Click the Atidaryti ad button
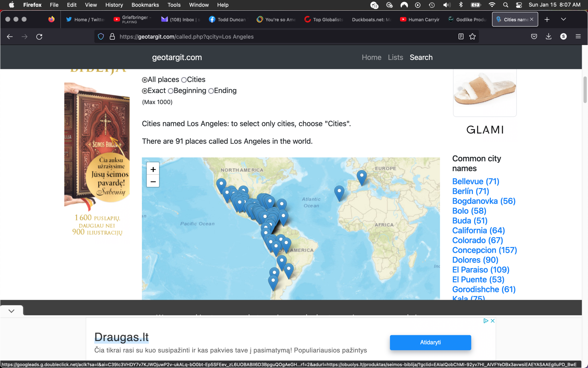The height and width of the screenshot is (368, 588). [430, 342]
